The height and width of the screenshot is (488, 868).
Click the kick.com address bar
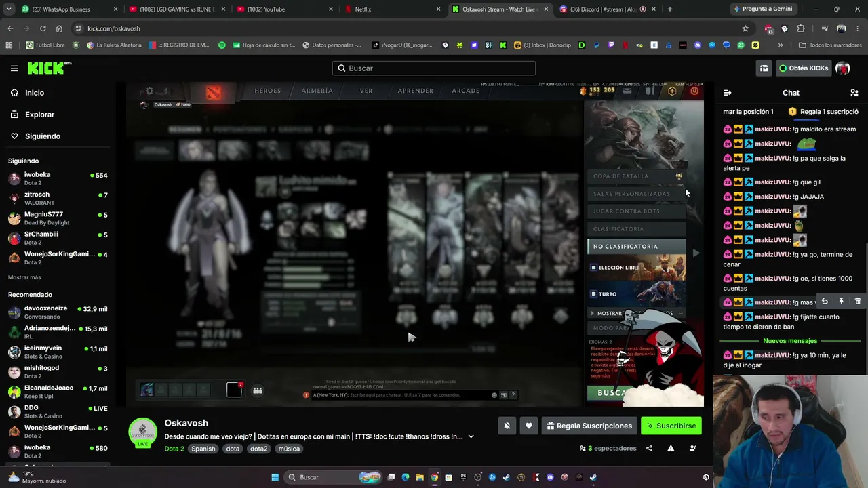click(407, 28)
